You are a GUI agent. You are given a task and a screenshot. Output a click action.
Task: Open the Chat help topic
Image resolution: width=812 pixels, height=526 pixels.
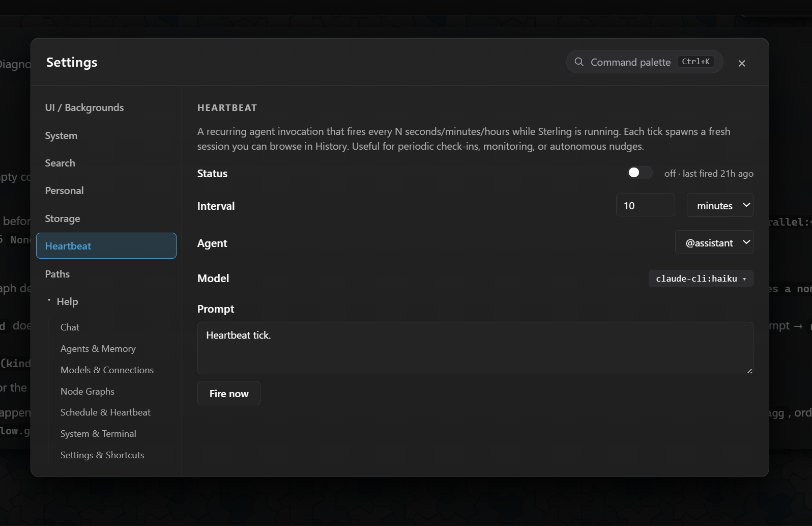tap(70, 327)
